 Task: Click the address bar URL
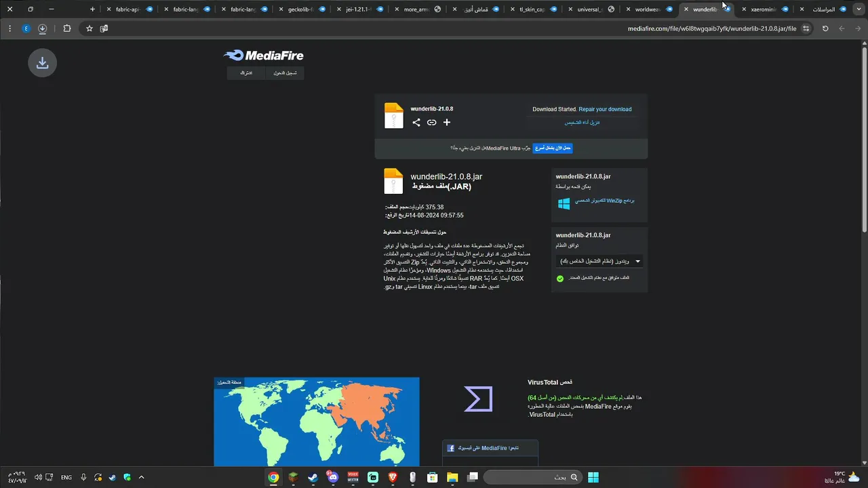(712, 28)
